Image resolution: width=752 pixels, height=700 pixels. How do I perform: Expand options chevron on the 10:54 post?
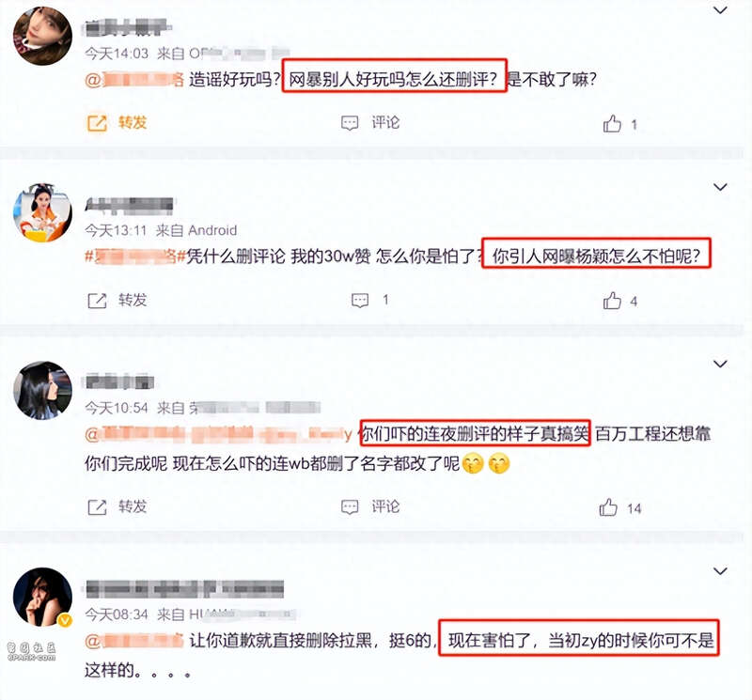click(x=720, y=364)
